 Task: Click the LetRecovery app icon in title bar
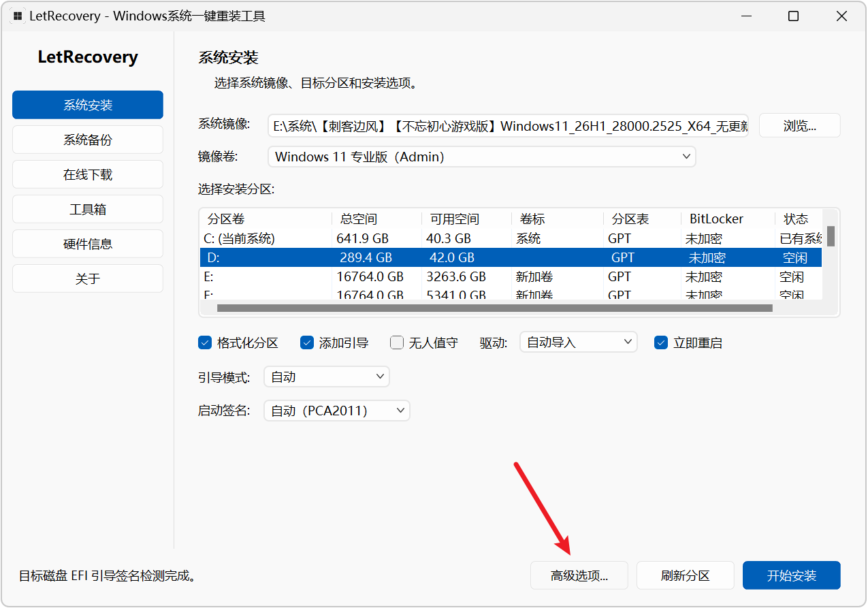pyautogui.click(x=18, y=16)
